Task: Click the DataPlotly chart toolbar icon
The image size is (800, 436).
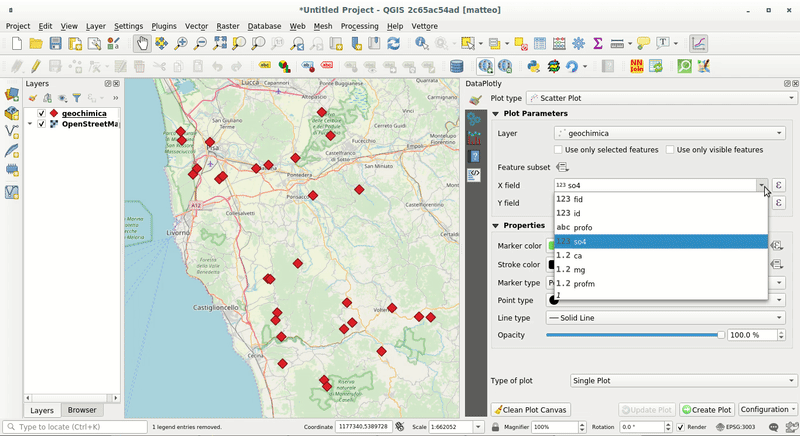Action: tap(698, 44)
